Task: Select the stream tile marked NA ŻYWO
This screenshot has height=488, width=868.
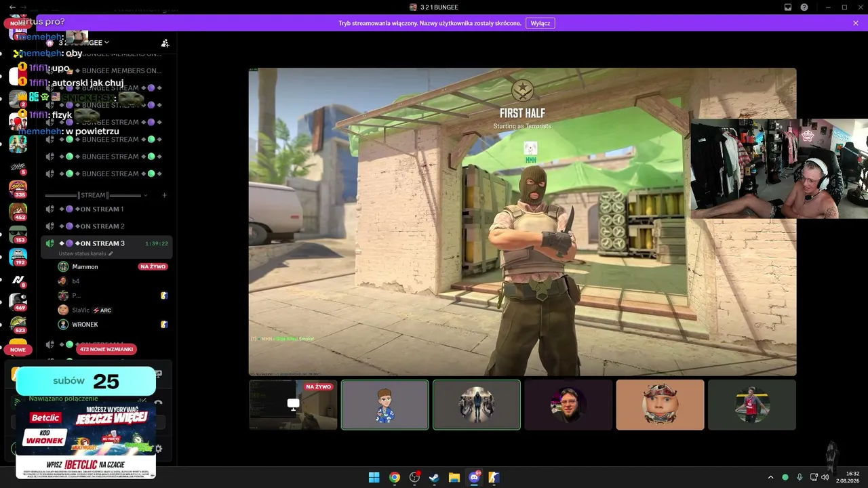Action: pos(293,405)
